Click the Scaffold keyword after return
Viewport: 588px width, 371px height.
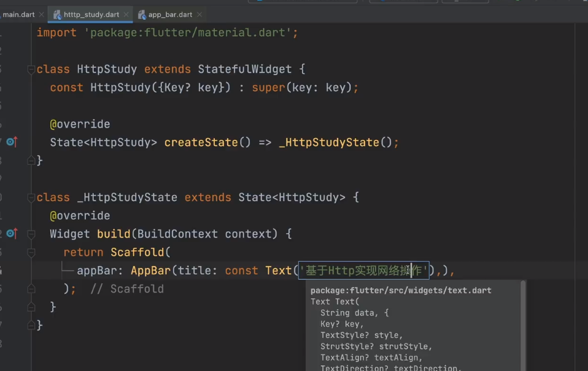[137, 252]
